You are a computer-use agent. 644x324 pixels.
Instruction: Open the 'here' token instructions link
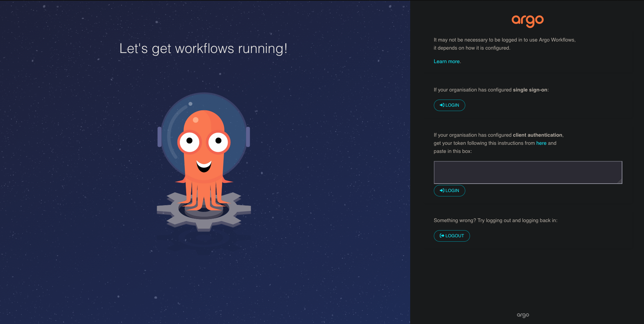(541, 143)
